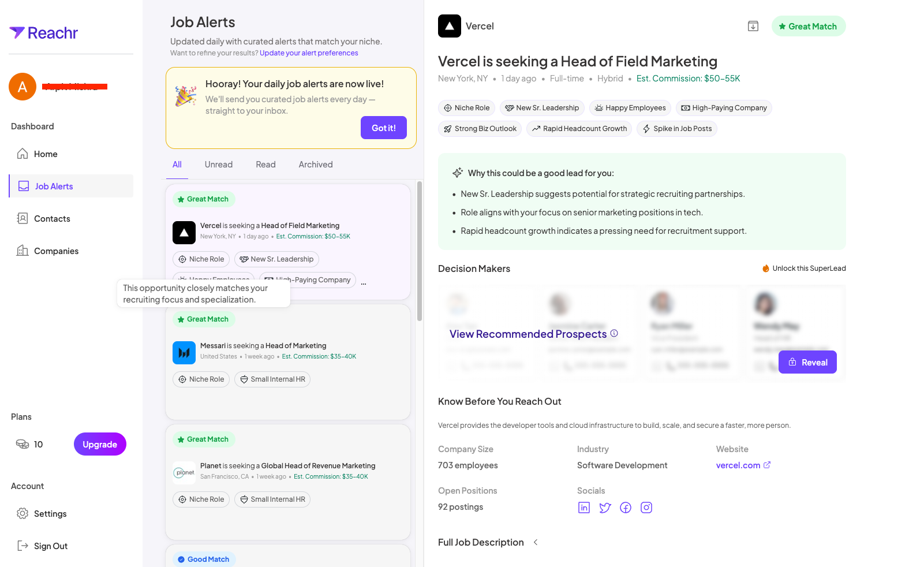Click the Reveal button
Viewport: 924px width, 567px height.
tap(807, 362)
